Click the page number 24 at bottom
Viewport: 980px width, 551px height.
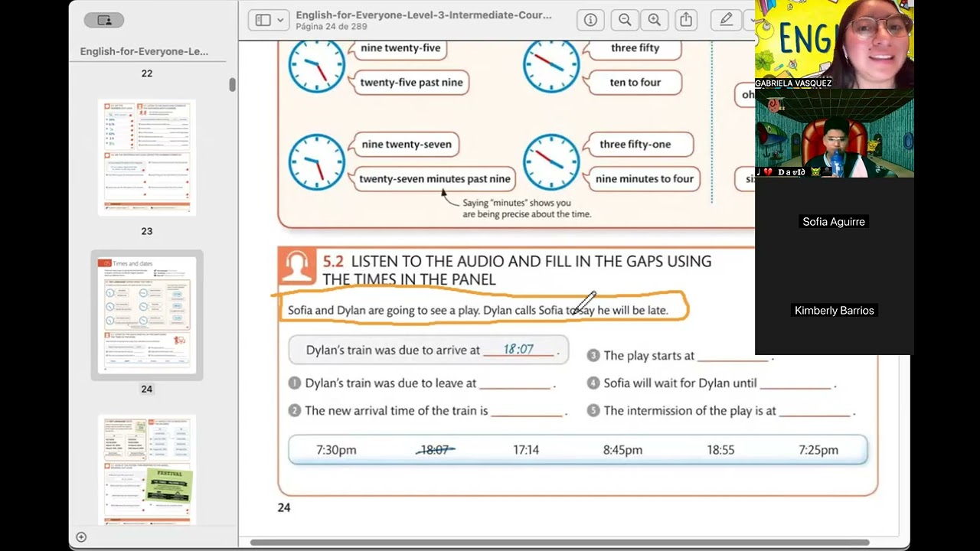tap(284, 507)
